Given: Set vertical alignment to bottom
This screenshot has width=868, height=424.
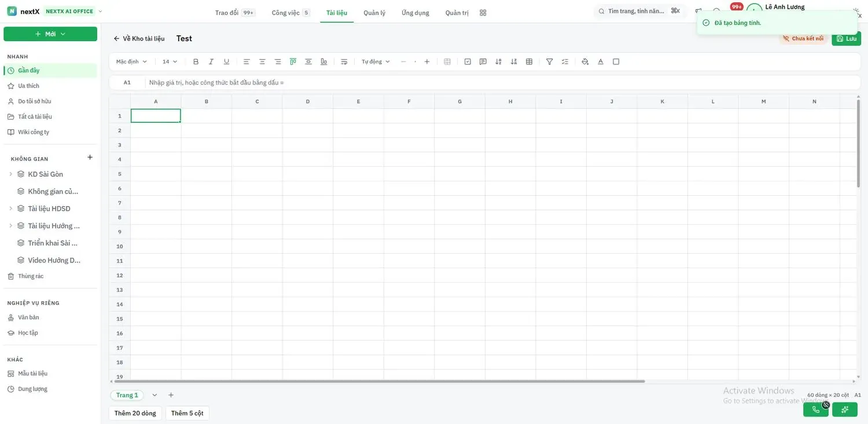Looking at the screenshot, I should (x=324, y=61).
